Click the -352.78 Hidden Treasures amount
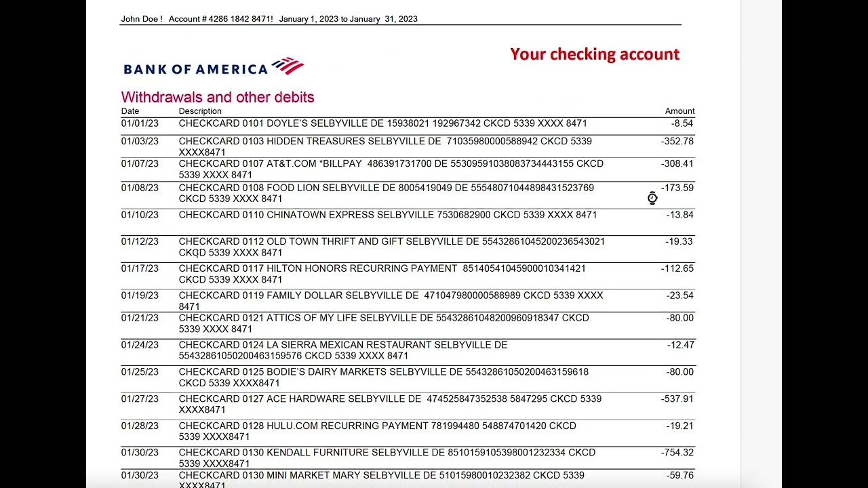 (x=677, y=141)
